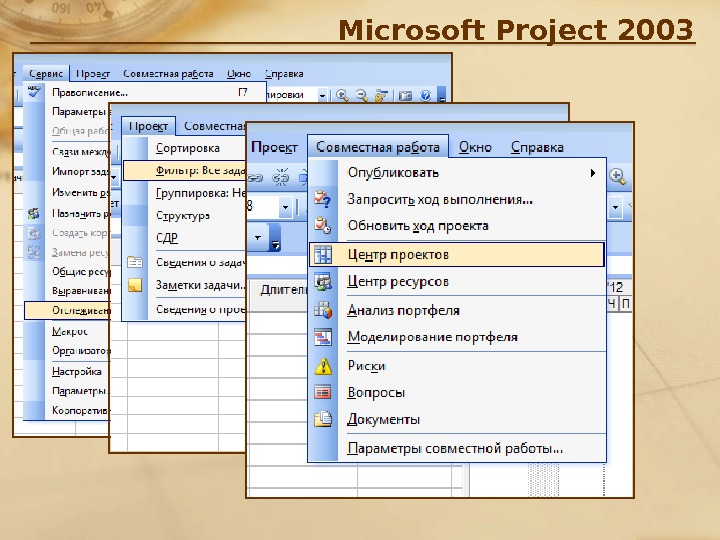Choose СДР in the Проект menu
Viewport: 720px width, 540px height.
point(167,237)
